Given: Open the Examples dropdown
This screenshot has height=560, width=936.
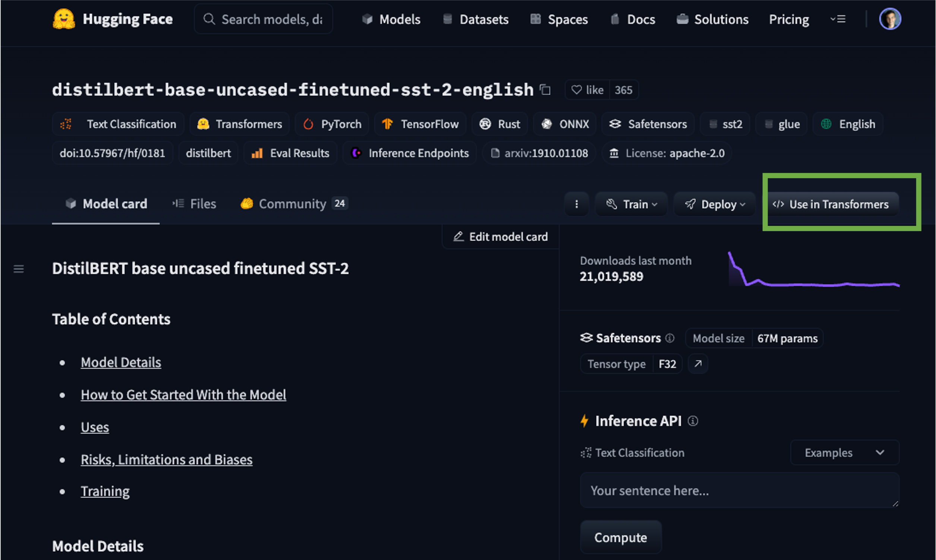Looking at the screenshot, I should 845,452.
